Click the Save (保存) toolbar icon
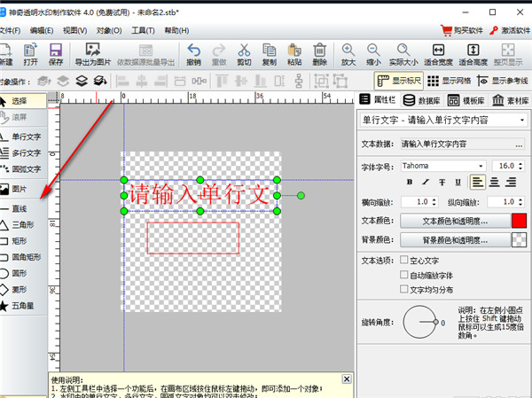This screenshot has height=398, width=532. click(56, 54)
